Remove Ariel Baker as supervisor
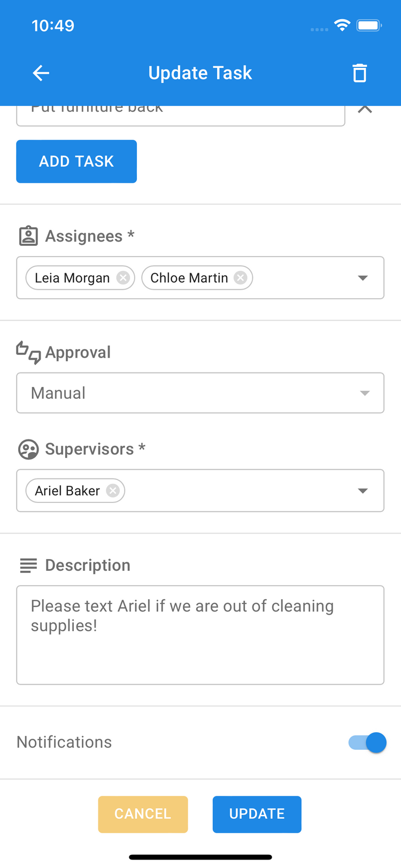The width and height of the screenshot is (401, 868). (x=113, y=491)
